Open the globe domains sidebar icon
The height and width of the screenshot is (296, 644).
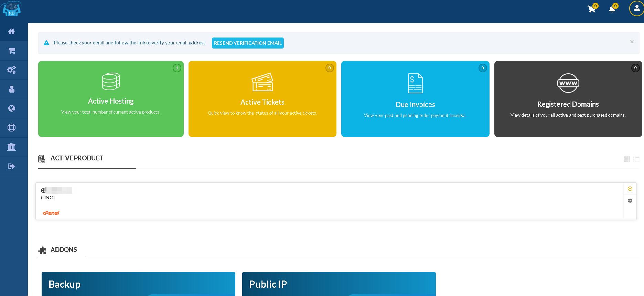(x=11, y=109)
